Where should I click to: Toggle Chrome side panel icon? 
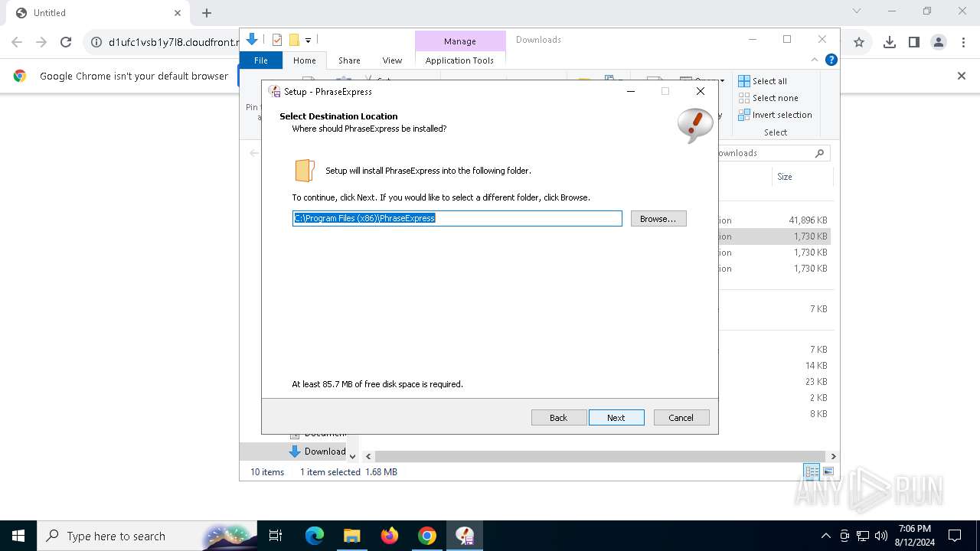[913, 42]
